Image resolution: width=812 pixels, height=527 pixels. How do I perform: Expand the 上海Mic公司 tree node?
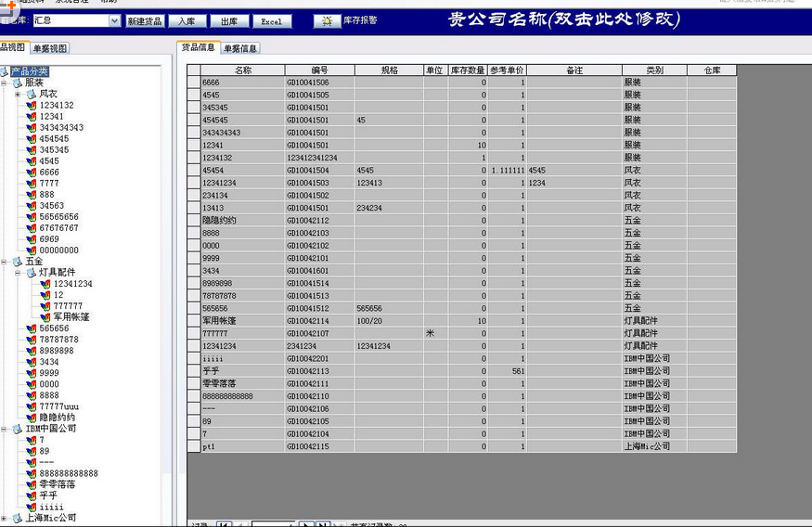pos(4,518)
